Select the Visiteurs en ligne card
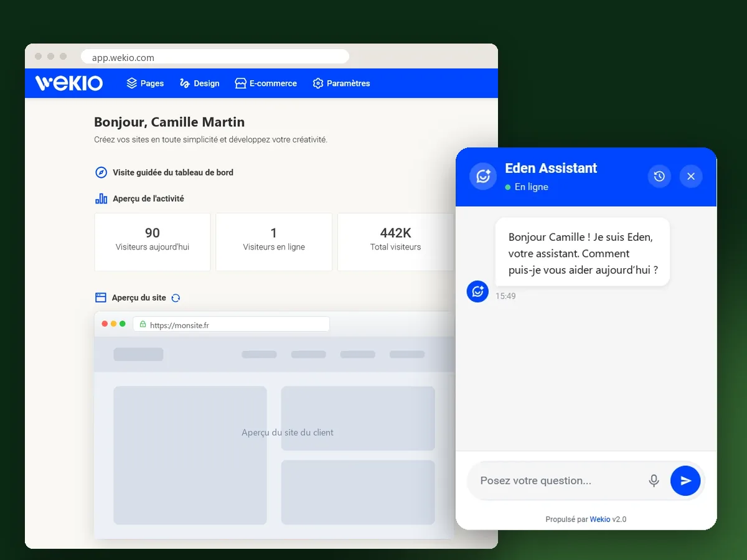The image size is (747, 560). coord(274,242)
